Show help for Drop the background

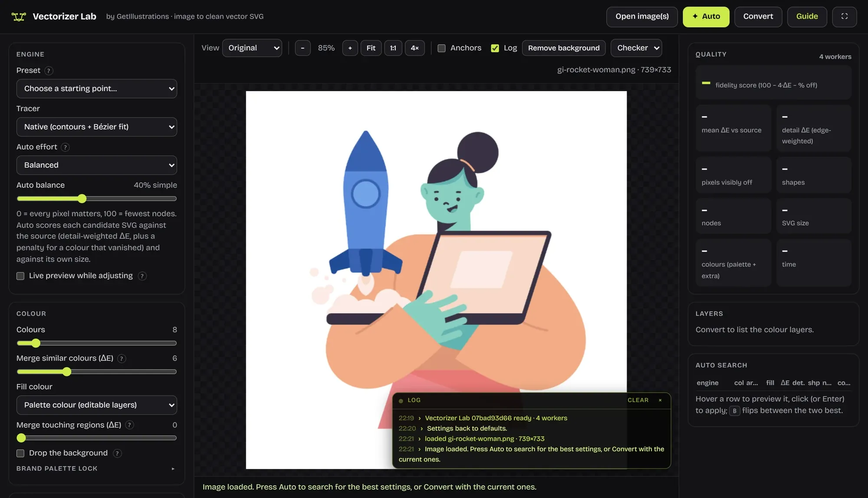pyautogui.click(x=117, y=453)
